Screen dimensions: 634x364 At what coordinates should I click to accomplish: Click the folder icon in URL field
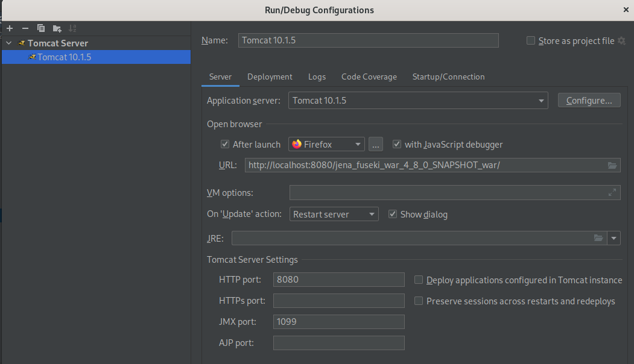612,166
